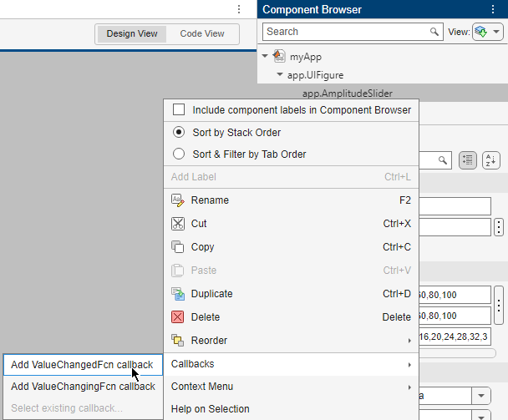Select Sort by Stack Order radio button
Viewport: 508px width, 420px height.
coord(178,133)
